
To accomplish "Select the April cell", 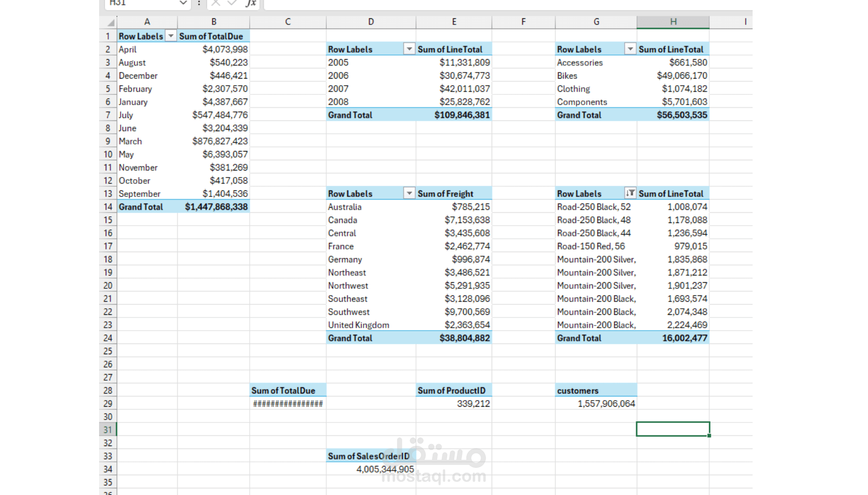I will (x=147, y=49).
